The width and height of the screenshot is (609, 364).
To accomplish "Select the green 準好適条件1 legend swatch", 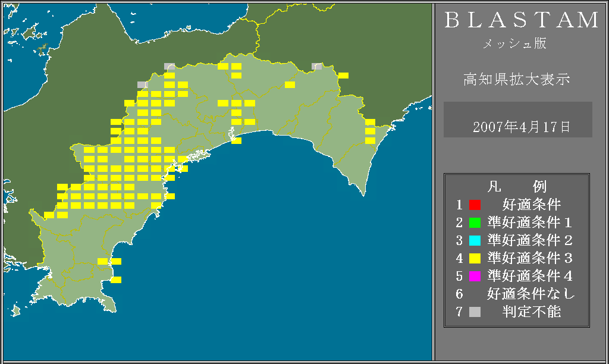I will [x=475, y=222].
